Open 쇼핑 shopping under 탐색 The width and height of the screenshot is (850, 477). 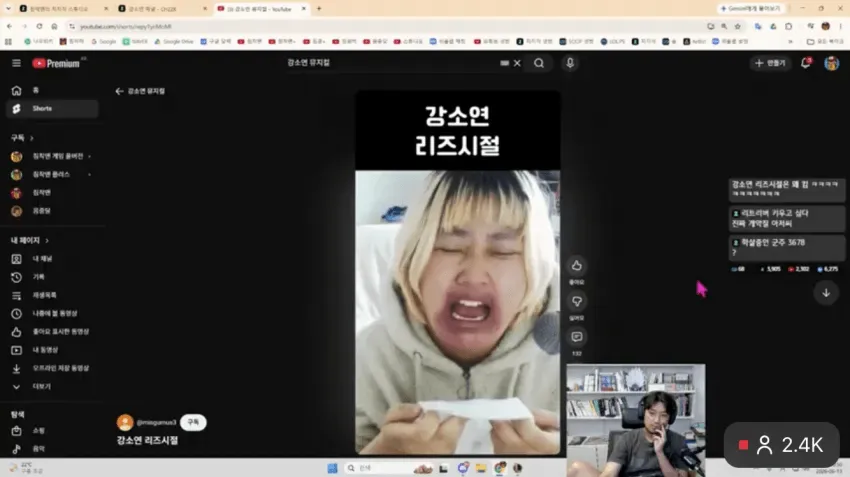point(52,431)
